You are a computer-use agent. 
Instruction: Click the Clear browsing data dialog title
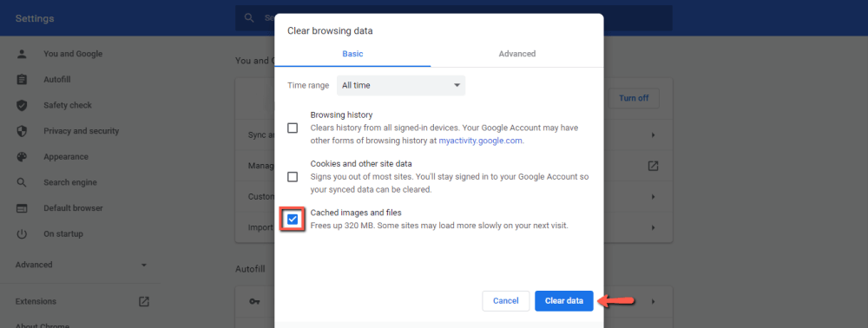tap(330, 31)
